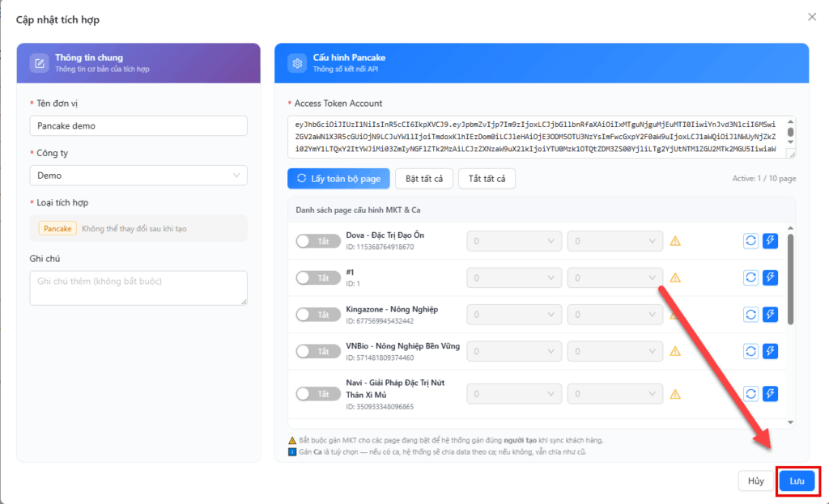
Task: Click the page list vertical scrollbar
Action: click(x=790, y=280)
